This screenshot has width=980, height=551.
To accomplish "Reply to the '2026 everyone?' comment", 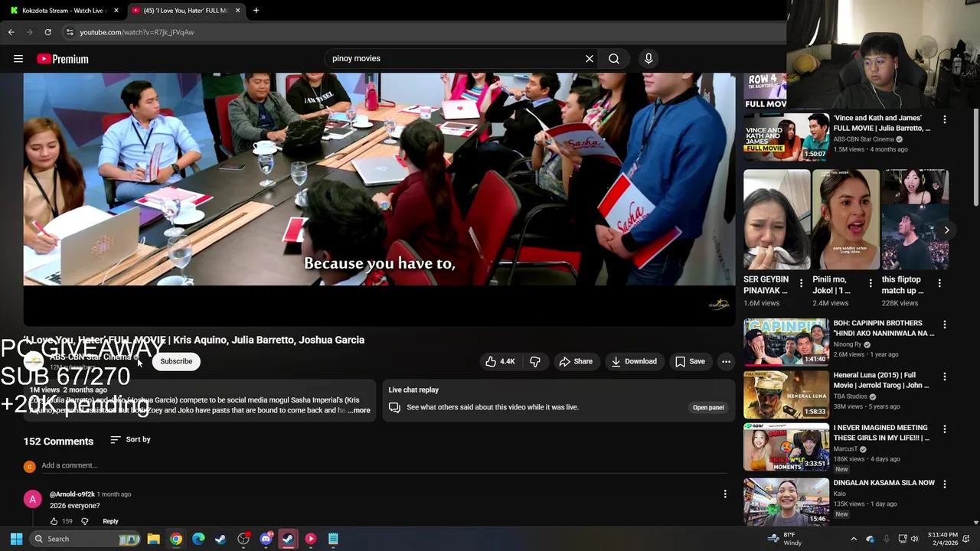I will (x=110, y=521).
